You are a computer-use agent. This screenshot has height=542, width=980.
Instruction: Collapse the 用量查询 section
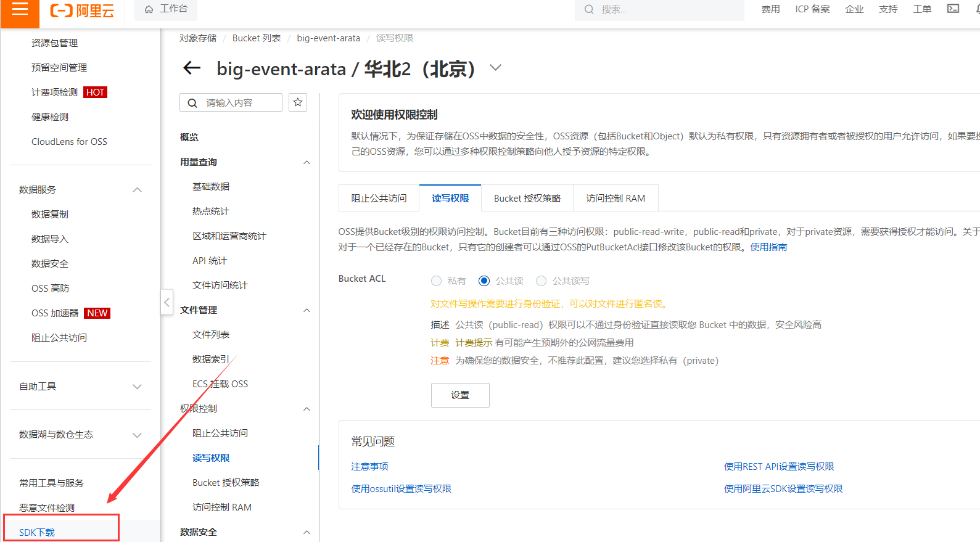pos(307,162)
